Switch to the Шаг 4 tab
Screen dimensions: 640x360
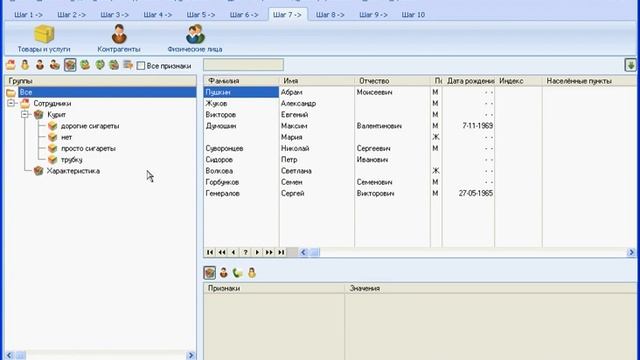point(158,15)
